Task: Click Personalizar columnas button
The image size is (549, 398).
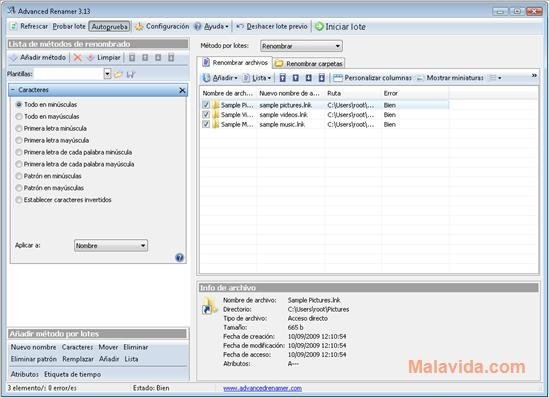Action: tap(373, 78)
